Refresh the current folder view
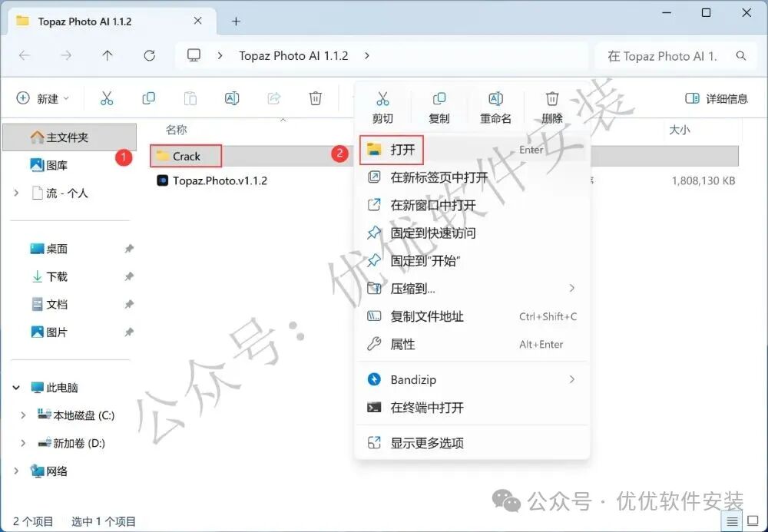Viewport: 768px width, 532px height. coord(150,56)
